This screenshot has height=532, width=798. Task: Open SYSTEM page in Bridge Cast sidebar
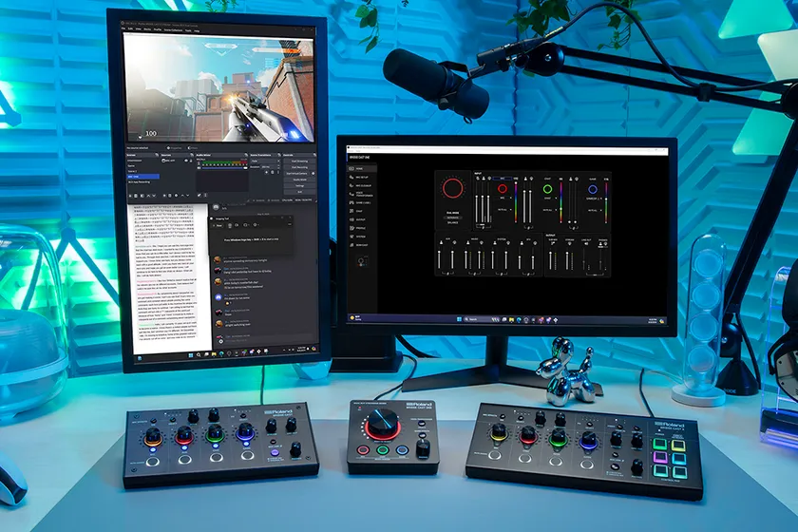(x=362, y=236)
